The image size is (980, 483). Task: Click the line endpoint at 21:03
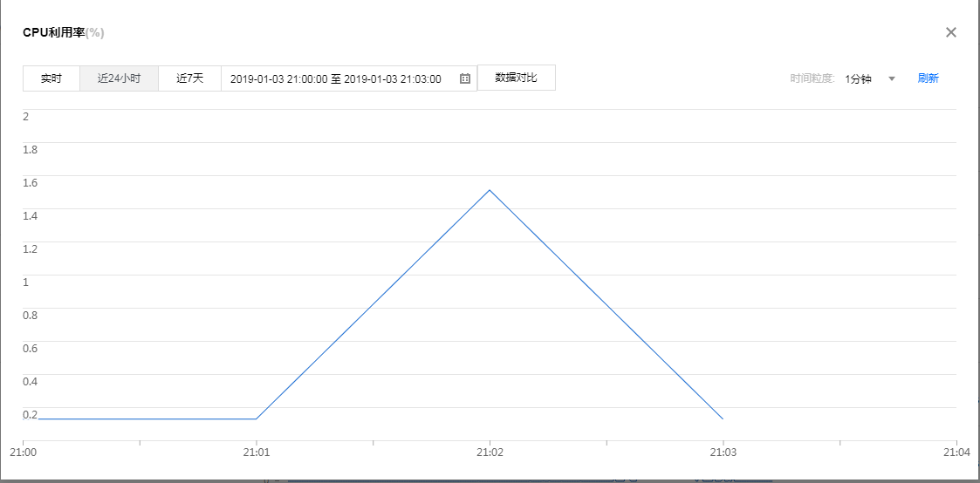723,418
